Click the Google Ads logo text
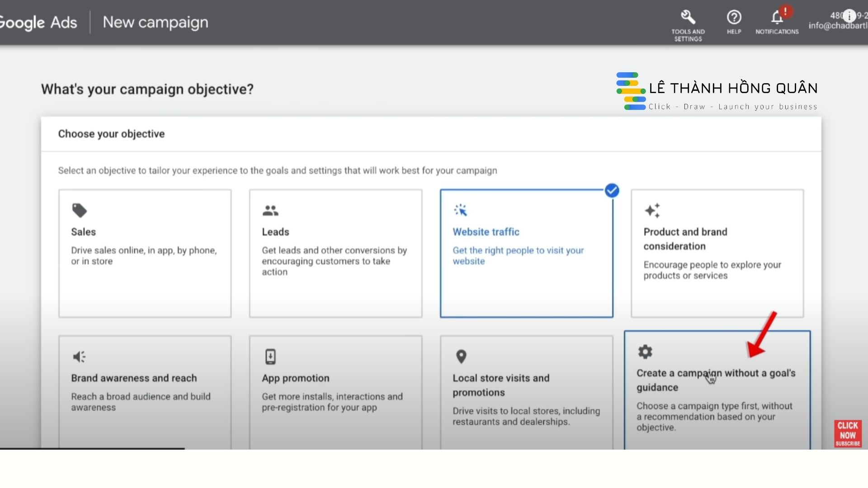 click(x=38, y=22)
